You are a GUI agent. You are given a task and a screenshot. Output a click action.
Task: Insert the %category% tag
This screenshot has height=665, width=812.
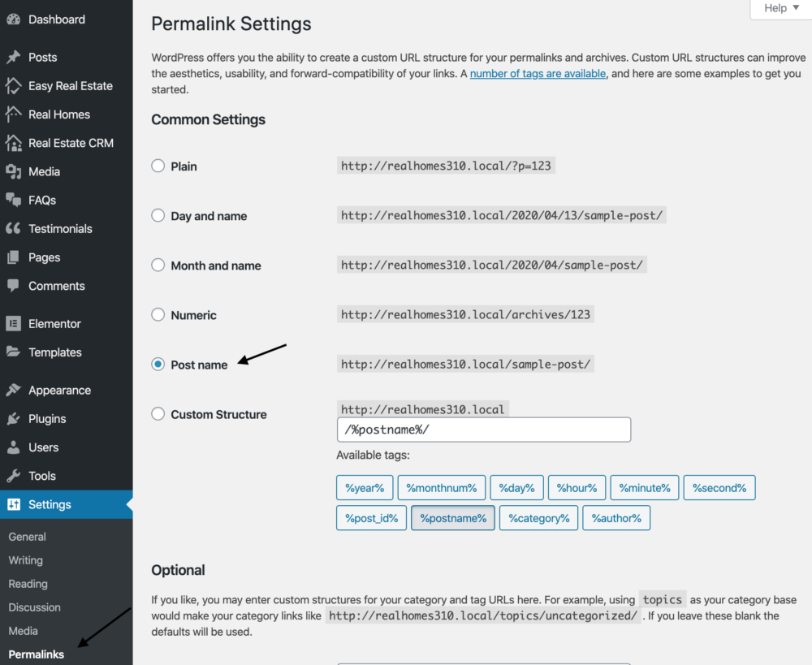coord(538,518)
